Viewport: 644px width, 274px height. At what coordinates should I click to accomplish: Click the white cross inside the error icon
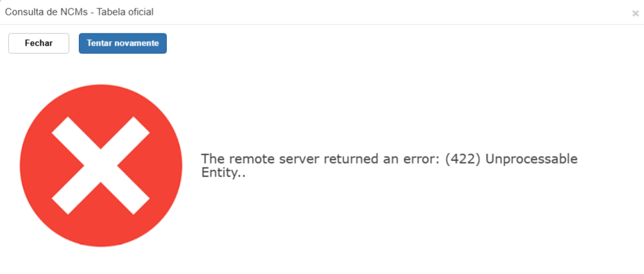[101, 166]
